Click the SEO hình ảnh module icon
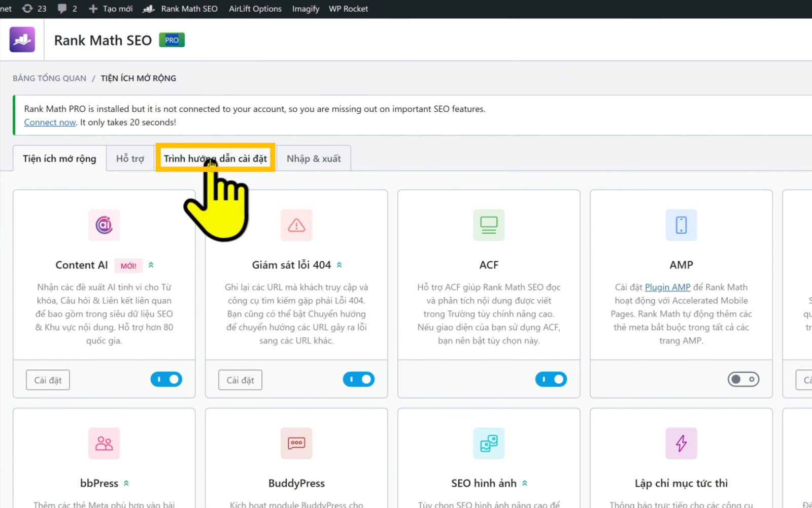The width and height of the screenshot is (812, 508). pyautogui.click(x=489, y=443)
